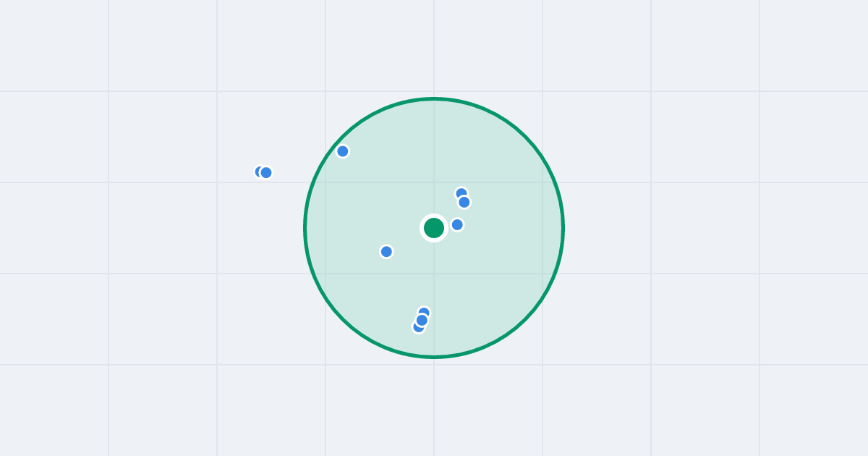Click the lower dot of the pair above-right of center

coord(464,202)
